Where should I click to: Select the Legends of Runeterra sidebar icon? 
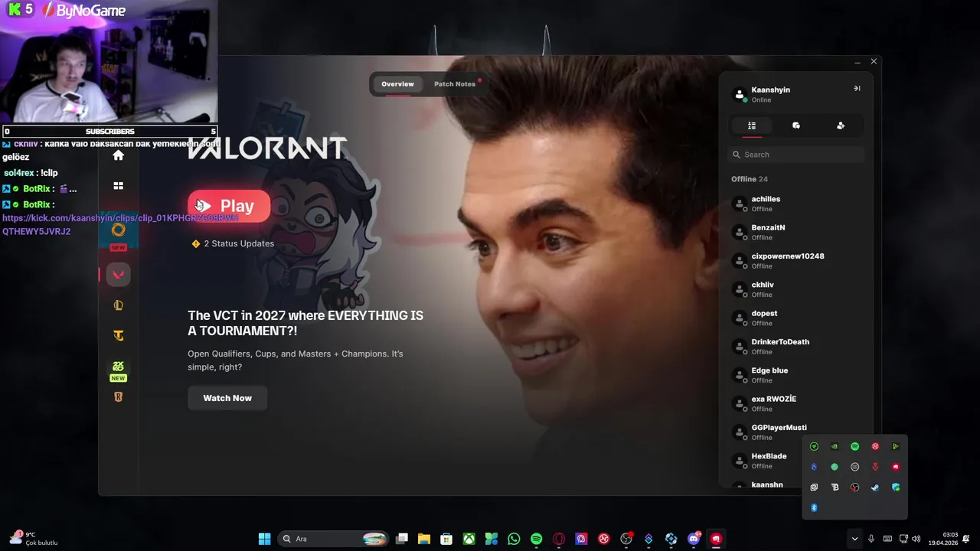point(118,396)
